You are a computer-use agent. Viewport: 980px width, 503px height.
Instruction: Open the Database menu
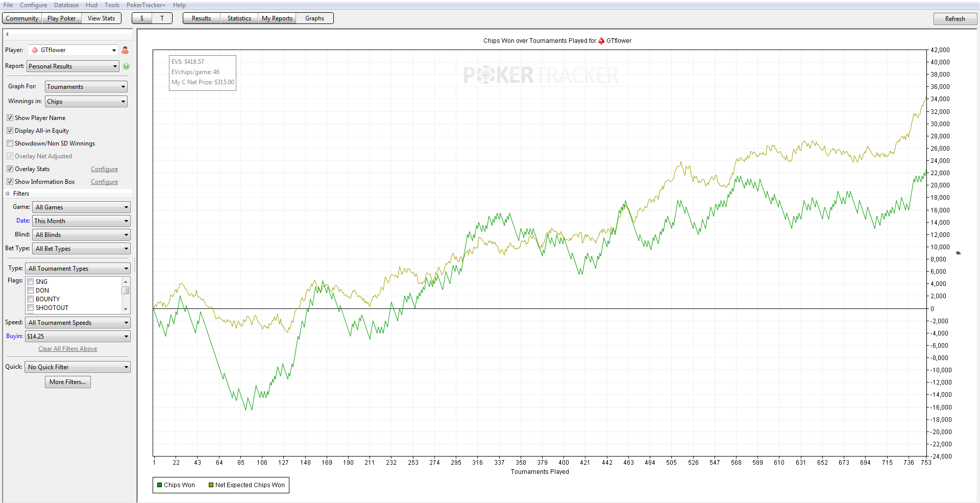coord(66,5)
